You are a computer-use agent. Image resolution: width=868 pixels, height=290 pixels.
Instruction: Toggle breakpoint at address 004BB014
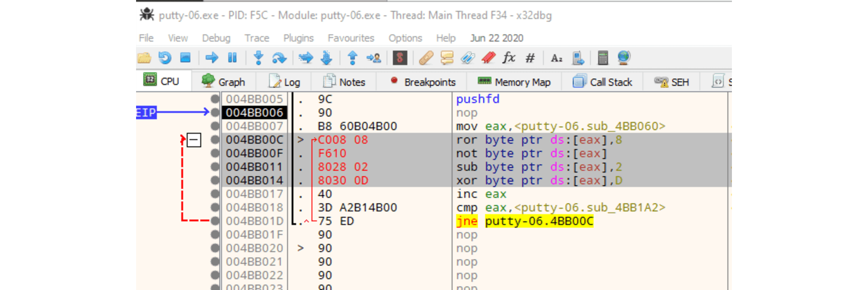(x=215, y=180)
